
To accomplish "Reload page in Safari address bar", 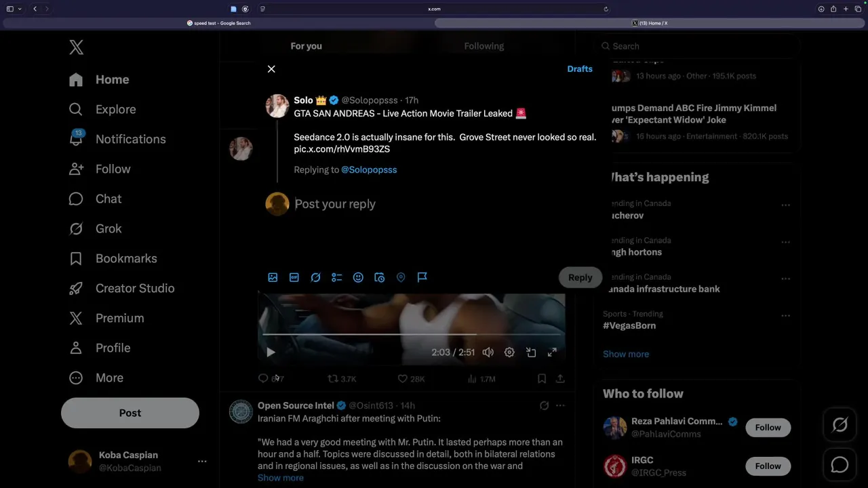I will [x=606, y=9].
